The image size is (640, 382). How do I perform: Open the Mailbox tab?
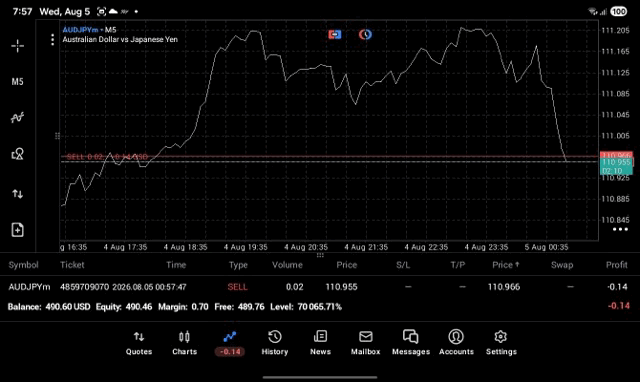point(366,343)
